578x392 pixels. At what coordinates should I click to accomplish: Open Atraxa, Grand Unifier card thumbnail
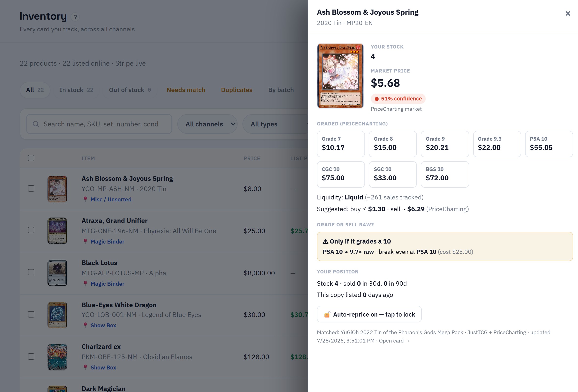[57, 231]
